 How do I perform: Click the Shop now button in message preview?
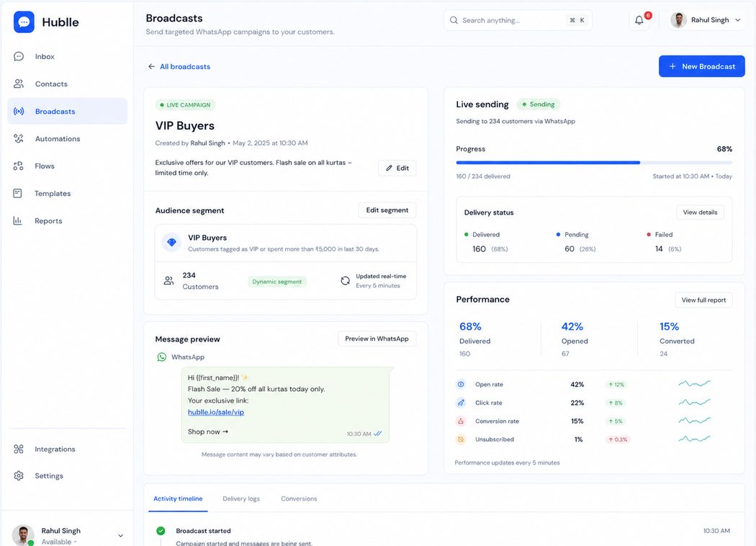[208, 431]
